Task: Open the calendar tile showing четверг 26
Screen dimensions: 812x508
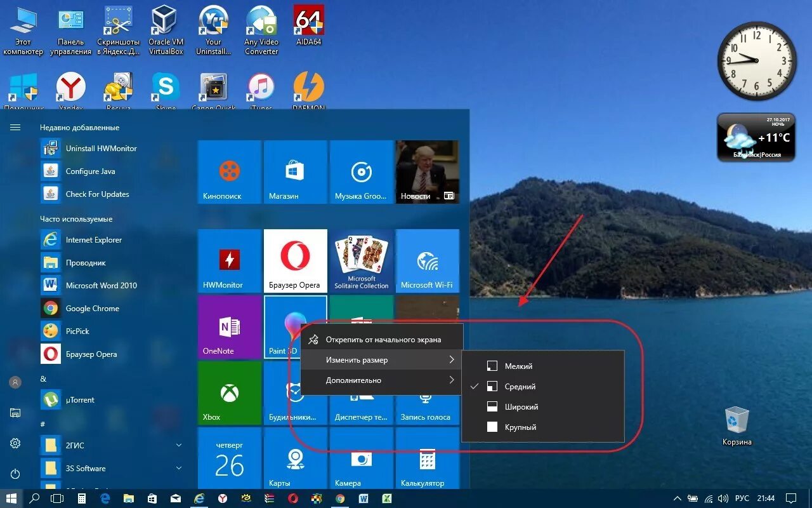Action: click(x=230, y=458)
